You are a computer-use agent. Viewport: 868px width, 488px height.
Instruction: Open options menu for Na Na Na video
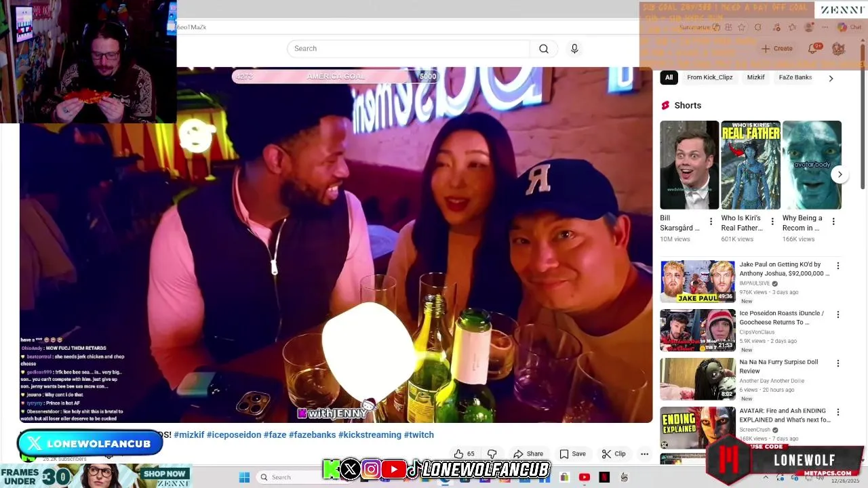(x=837, y=364)
